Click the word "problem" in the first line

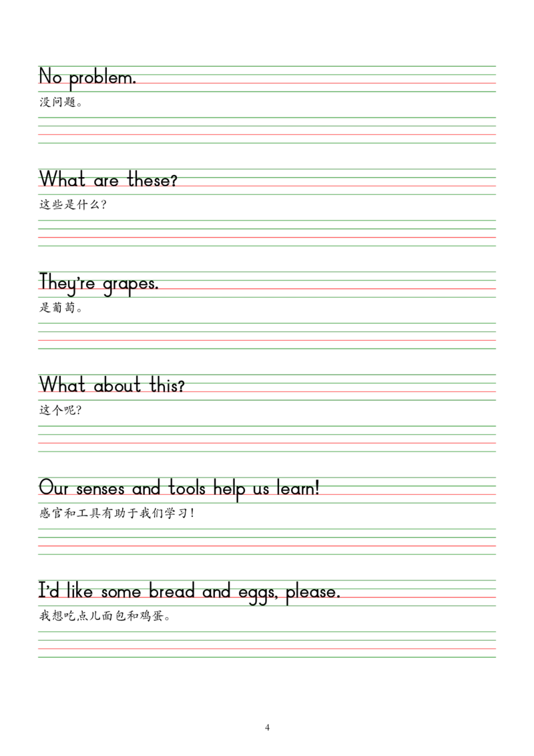click(102, 79)
